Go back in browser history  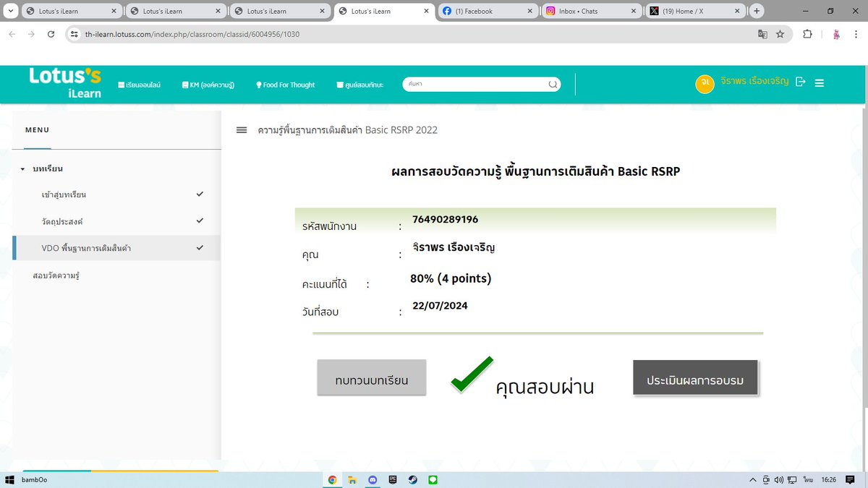pos(12,34)
